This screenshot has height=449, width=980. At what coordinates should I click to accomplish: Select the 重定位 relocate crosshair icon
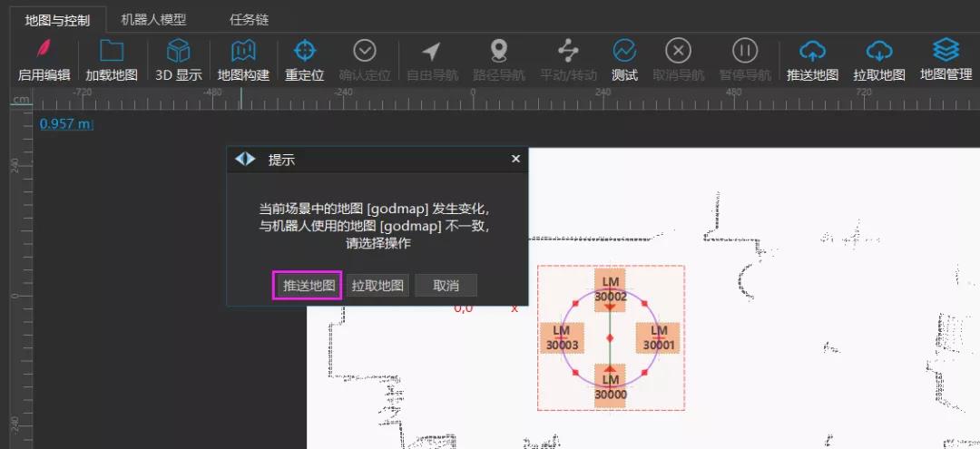[305, 51]
